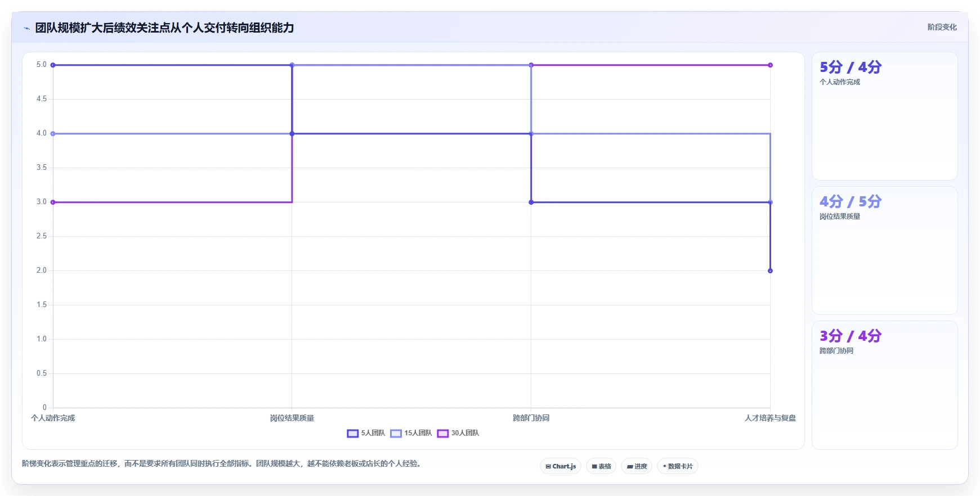Click the small icon before the chart title
980x496 pixels.
26,28
